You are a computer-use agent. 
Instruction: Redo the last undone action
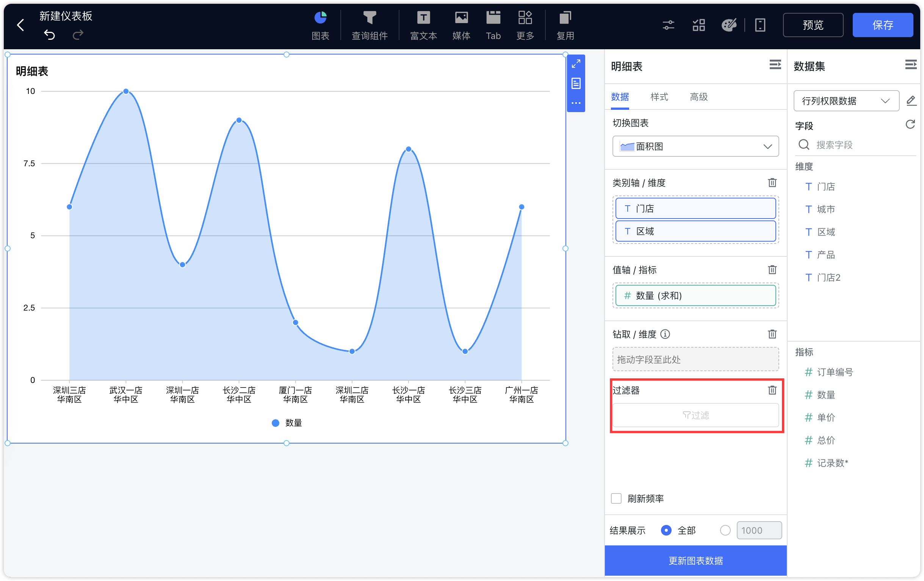coord(78,35)
